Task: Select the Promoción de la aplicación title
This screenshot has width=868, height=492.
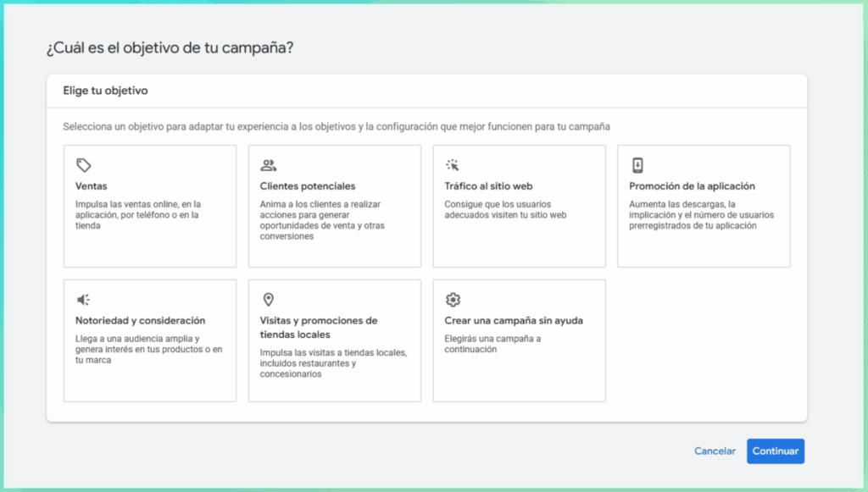Action: point(692,186)
